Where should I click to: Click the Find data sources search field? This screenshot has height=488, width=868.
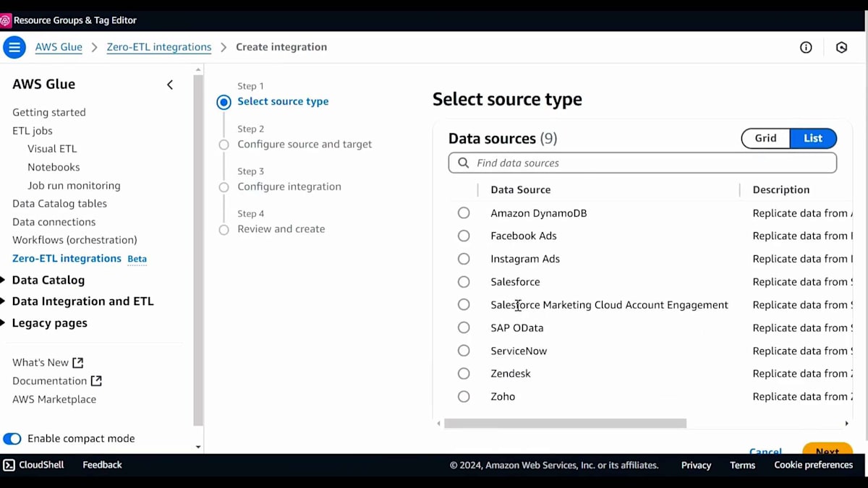[x=651, y=163]
